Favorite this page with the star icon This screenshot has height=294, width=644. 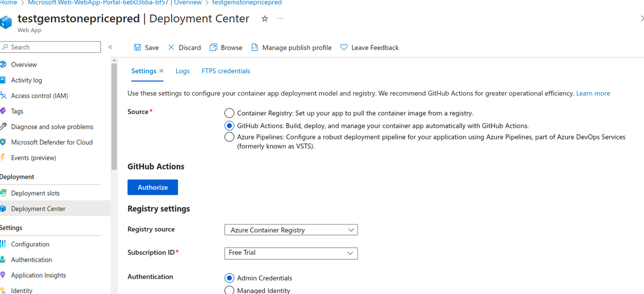coord(265,19)
